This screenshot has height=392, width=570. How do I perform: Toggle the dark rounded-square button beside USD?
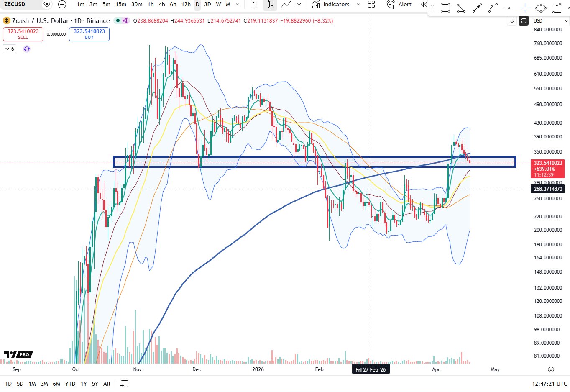(523, 20)
